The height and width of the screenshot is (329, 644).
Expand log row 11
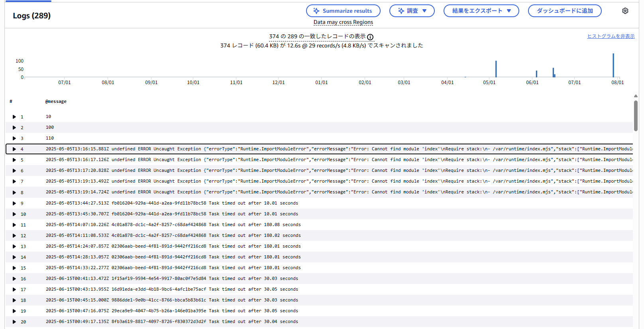coord(14,225)
